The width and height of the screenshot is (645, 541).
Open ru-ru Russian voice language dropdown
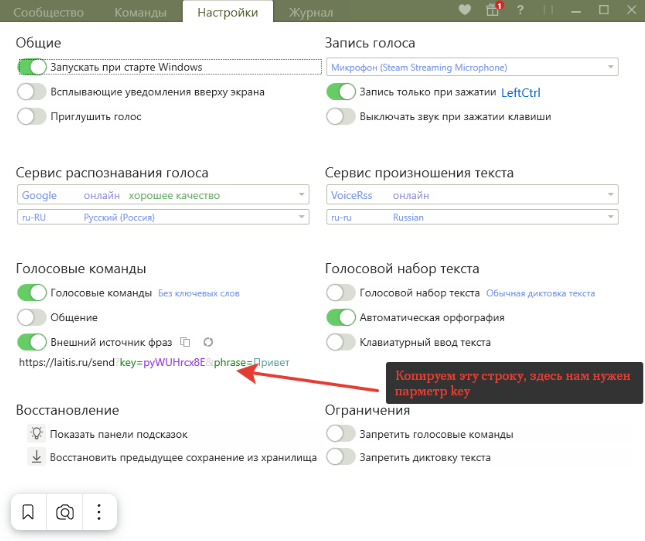(x=472, y=217)
